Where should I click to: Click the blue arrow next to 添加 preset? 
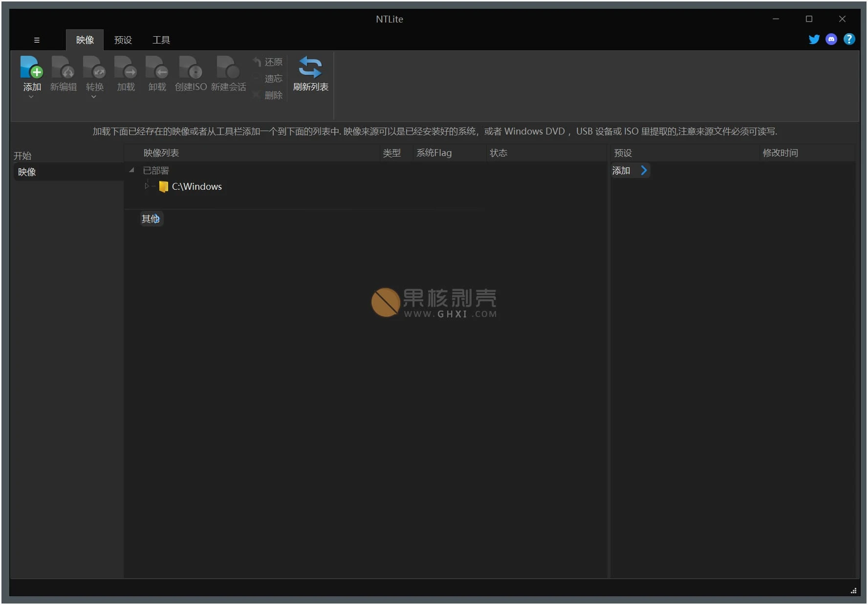(x=644, y=170)
